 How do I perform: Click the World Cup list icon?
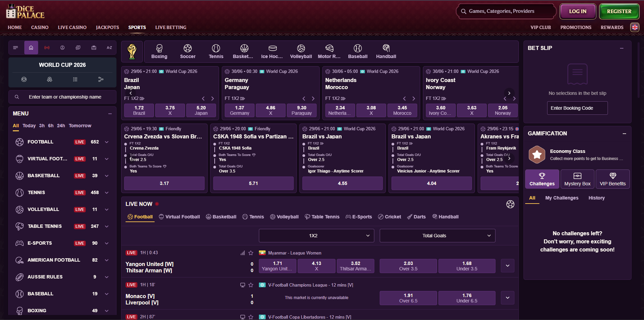(75, 79)
